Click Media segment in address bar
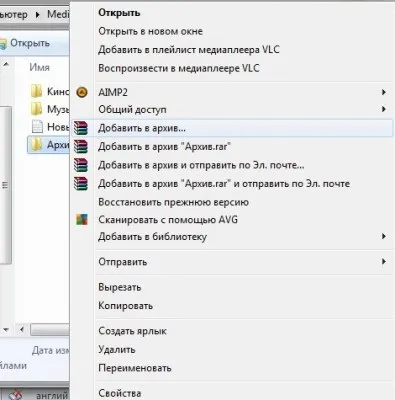 tap(58, 14)
